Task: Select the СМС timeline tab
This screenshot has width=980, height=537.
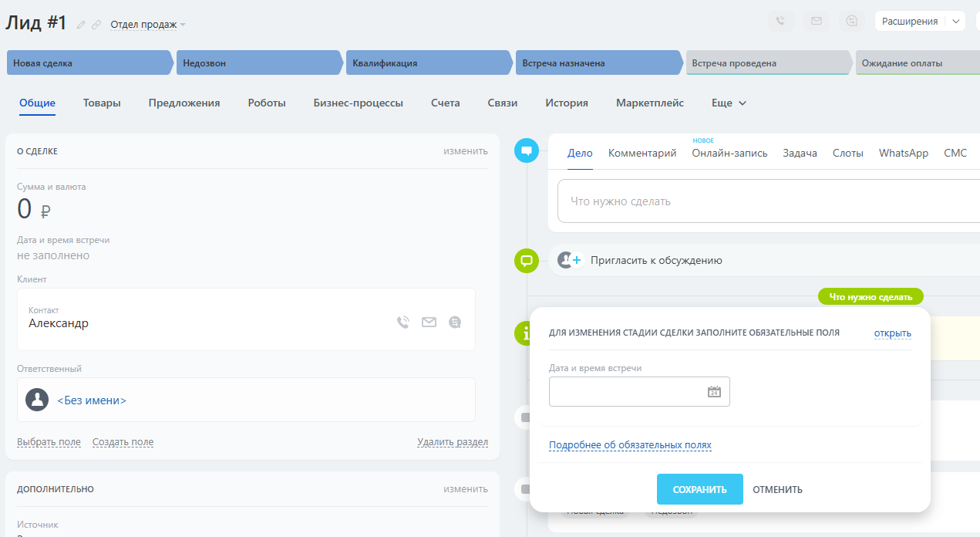Action: click(x=955, y=153)
